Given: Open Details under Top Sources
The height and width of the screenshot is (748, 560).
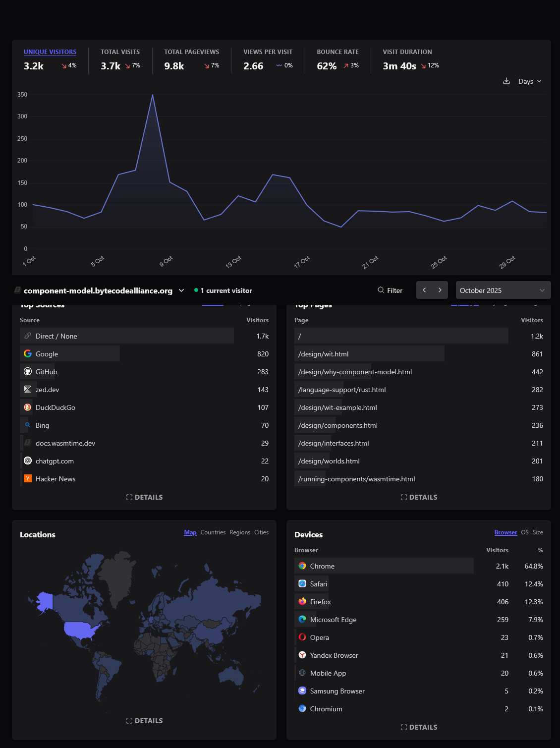Looking at the screenshot, I should tap(144, 497).
